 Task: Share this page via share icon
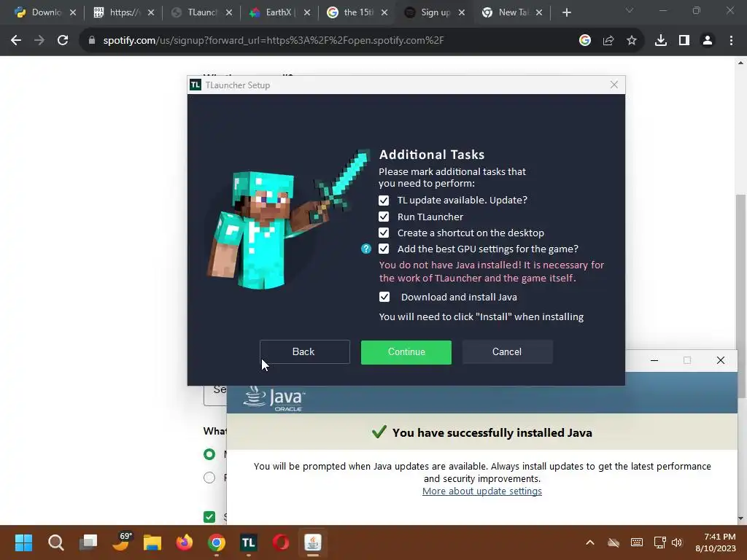tap(608, 41)
